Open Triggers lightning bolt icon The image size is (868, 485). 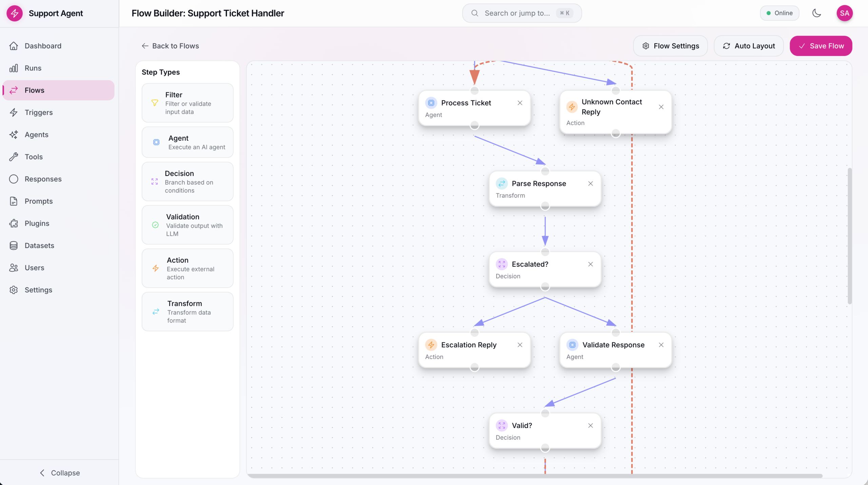pyautogui.click(x=14, y=113)
